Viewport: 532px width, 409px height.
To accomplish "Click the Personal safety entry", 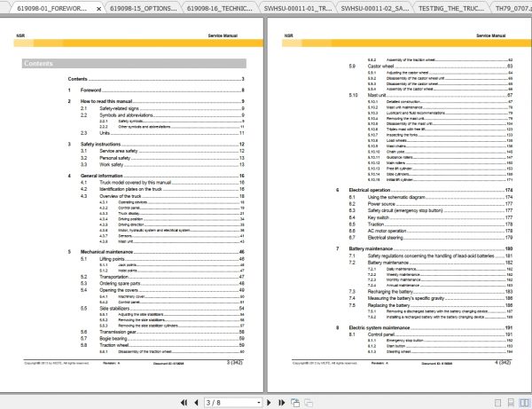I will pos(162,158).
